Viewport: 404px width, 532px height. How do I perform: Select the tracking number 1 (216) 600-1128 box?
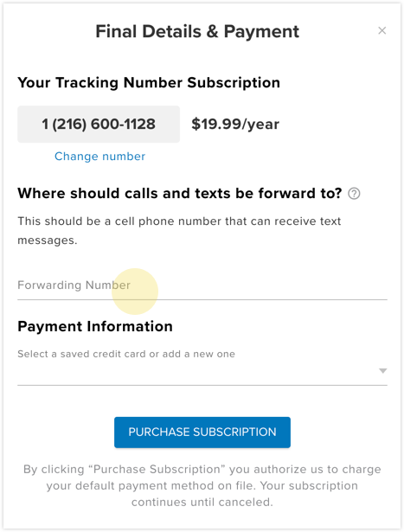tap(99, 124)
